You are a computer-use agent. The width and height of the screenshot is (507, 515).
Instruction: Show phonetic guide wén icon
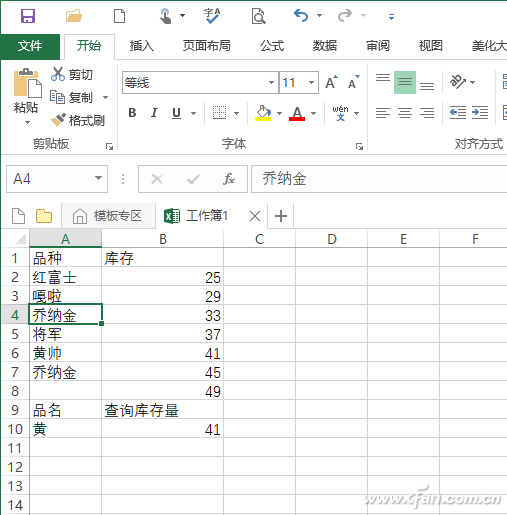[x=340, y=113]
